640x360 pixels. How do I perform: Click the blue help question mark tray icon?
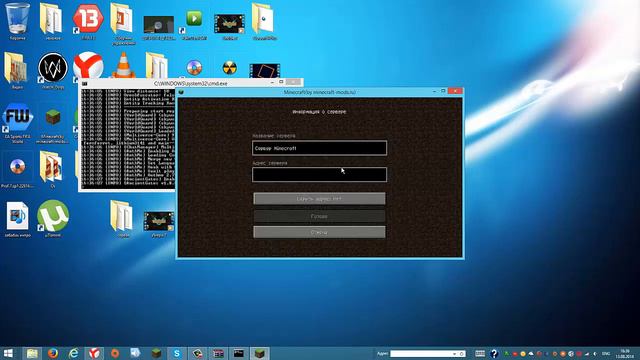click(494, 353)
